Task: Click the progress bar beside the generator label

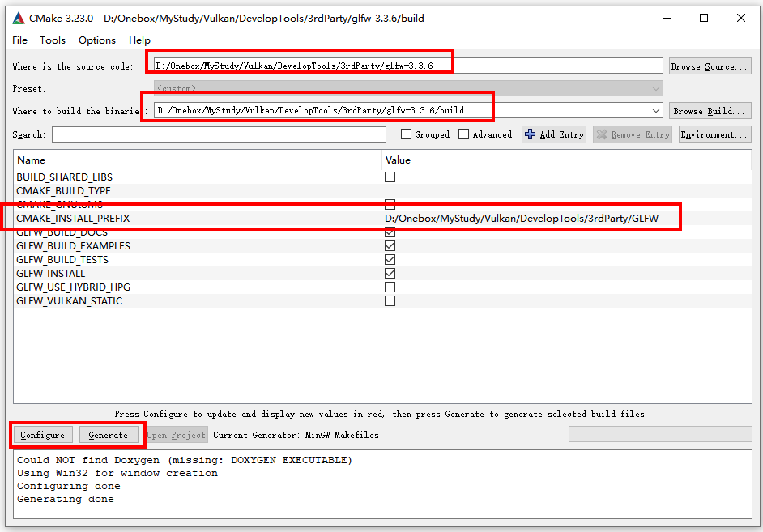Action: (660, 434)
